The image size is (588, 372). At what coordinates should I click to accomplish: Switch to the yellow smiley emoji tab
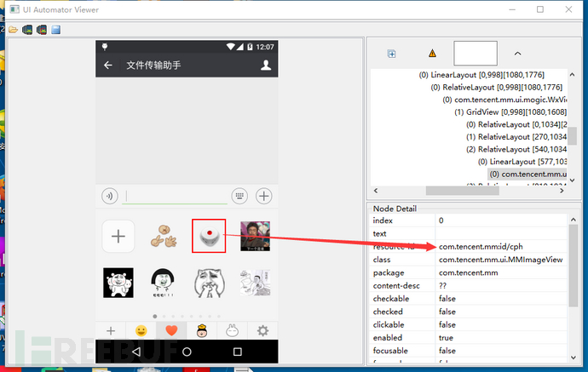(x=141, y=331)
